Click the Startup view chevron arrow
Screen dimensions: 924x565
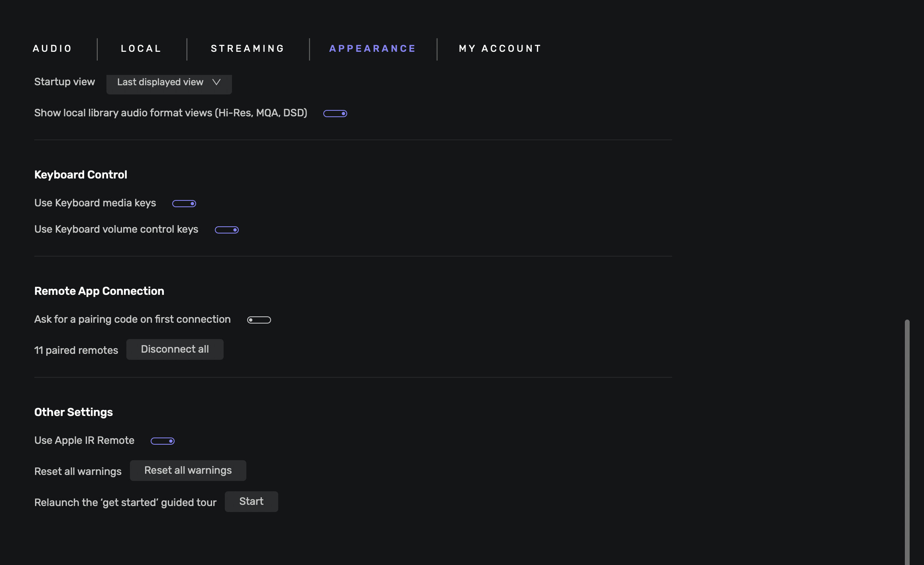pyautogui.click(x=216, y=82)
